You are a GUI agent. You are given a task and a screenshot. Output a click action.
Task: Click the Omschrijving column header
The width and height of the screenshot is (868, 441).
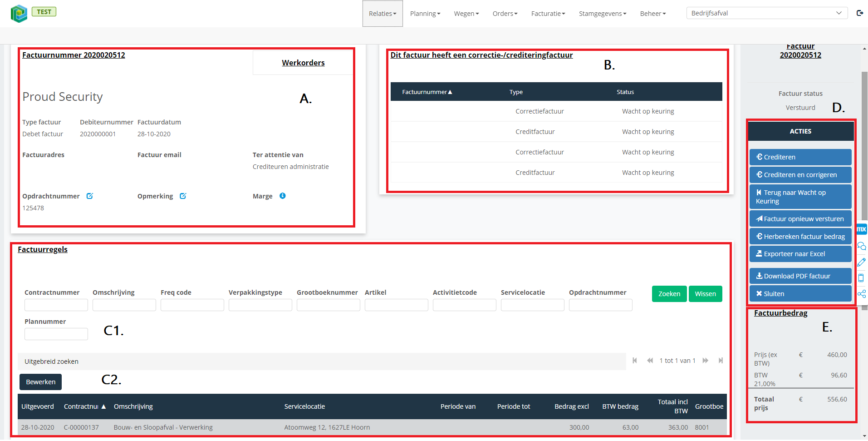(x=133, y=406)
